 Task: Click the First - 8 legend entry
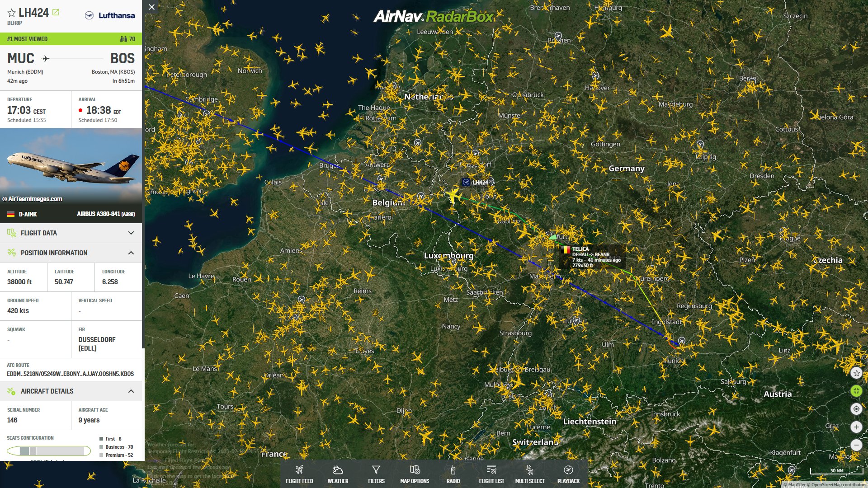(x=111, y=439)
